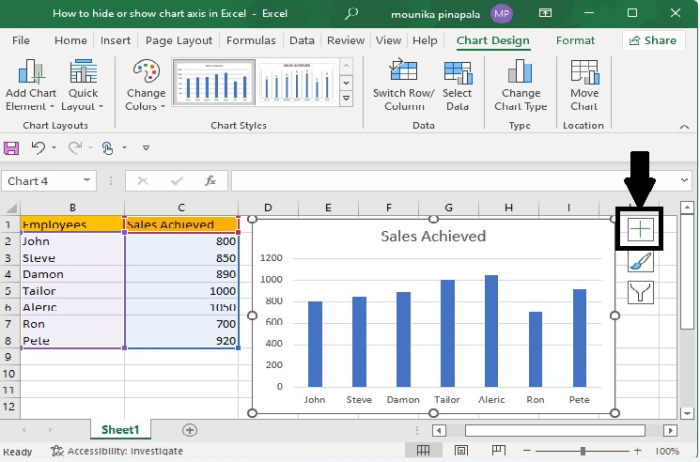Open the Format ribbon tab
The width and height of the screenshot is (700, 462).
(x=575, y=41)
